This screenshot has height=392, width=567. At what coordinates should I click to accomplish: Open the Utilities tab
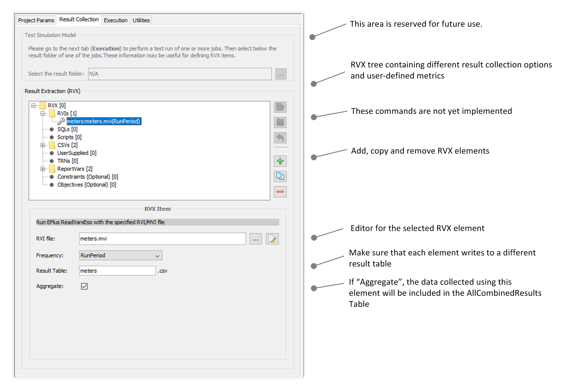(141, 20)
